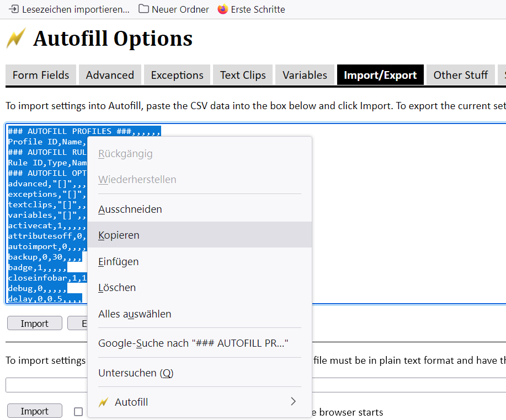Open the Variables tab
Screen dimensions: 506x420
[305, 75]
